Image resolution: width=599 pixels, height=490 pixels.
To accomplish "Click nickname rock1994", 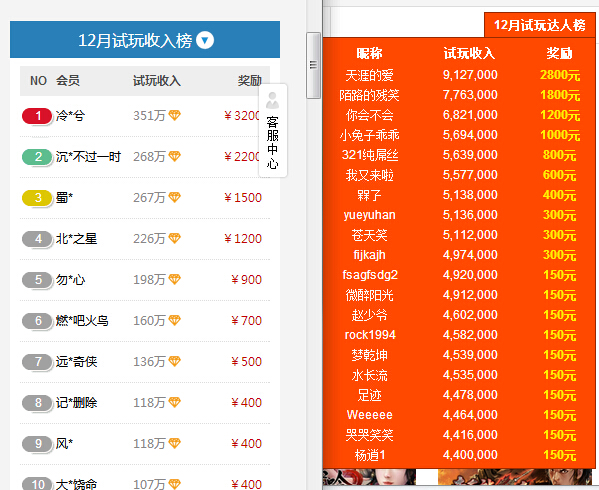I will (x=370, y=335).
